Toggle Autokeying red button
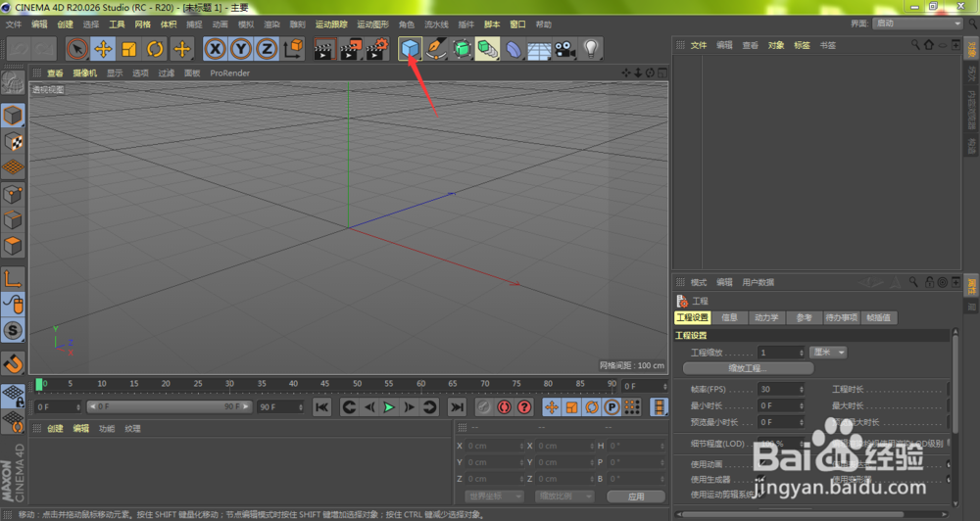Image resolution: width=980 pixels, height=521 pixels. pyautogui.click(x=504, y=407)
